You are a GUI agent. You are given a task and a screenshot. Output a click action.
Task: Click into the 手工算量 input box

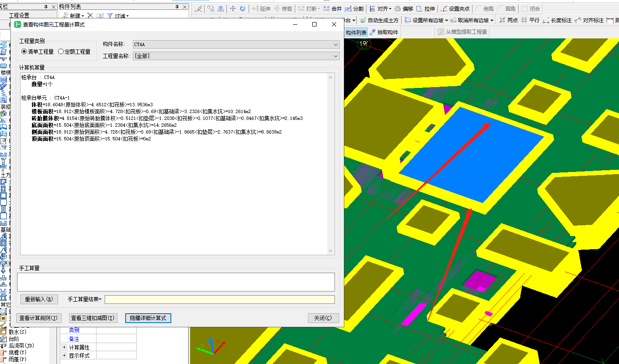tap(176, 282)
